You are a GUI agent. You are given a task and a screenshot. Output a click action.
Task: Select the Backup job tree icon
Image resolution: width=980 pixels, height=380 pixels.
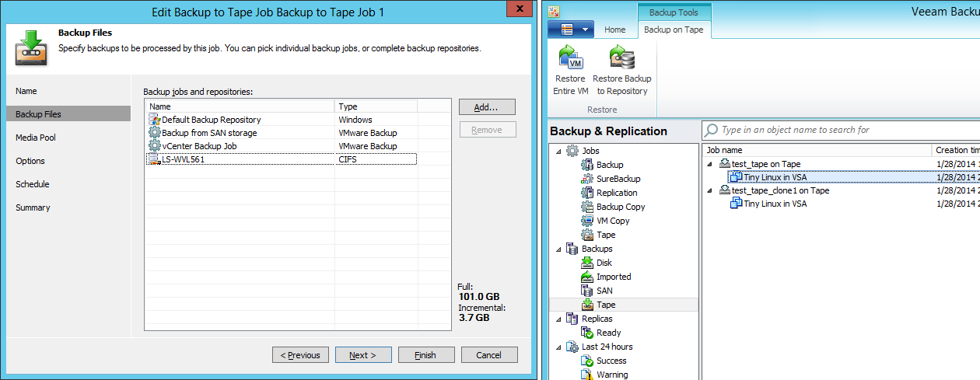pos(587,165)
